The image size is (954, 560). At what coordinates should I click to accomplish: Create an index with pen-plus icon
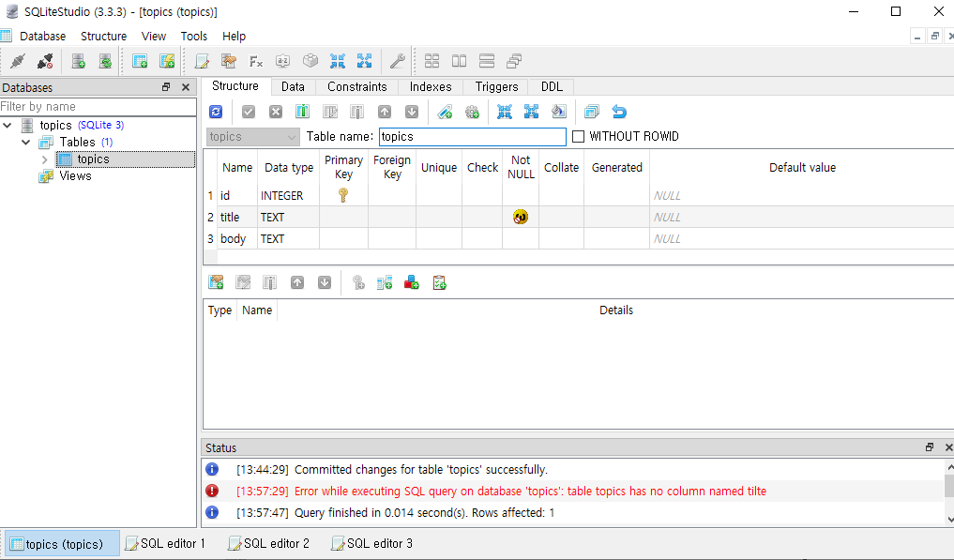(445, 112)
